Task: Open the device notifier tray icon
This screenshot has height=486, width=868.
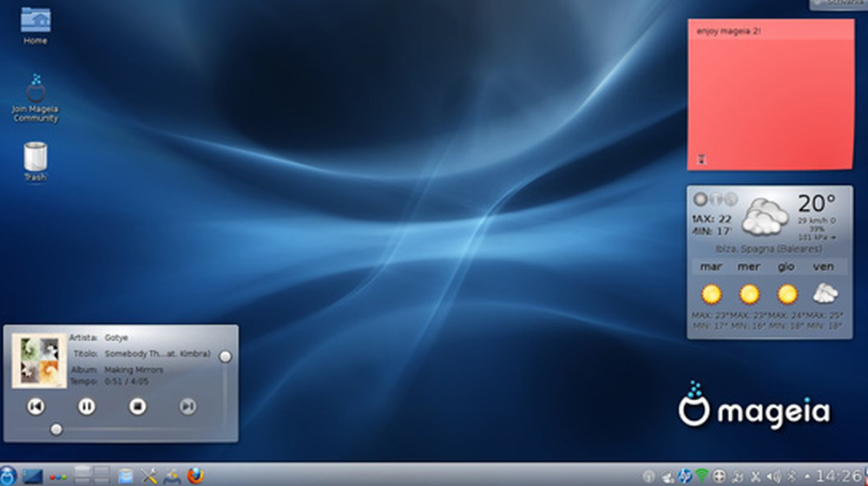Action: pos(667,476)
